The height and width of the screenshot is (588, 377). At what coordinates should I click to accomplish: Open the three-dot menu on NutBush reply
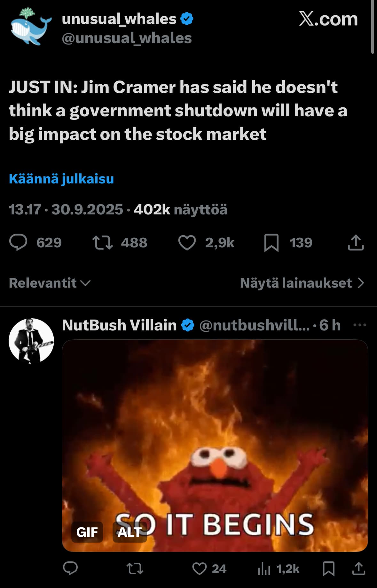(x=360, y=325)
